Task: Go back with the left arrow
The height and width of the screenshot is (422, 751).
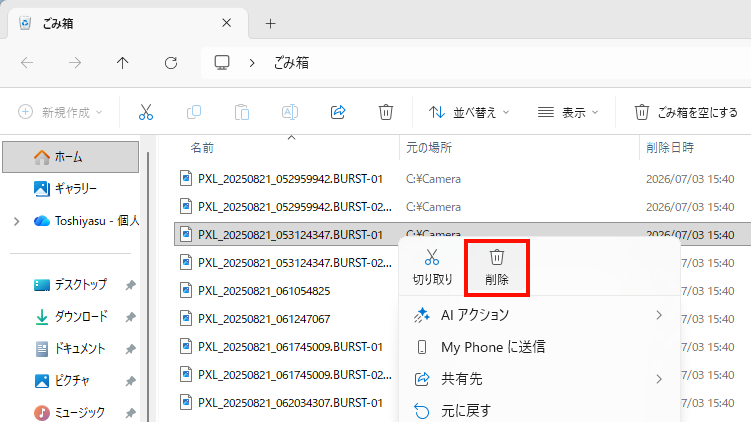Action: (x=27, y=63)
